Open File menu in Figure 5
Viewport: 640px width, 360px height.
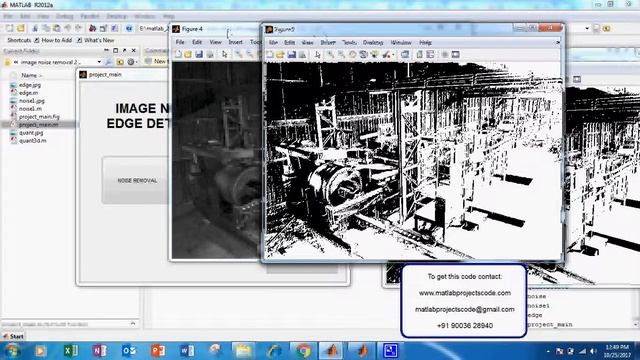(x=273, y=42)
